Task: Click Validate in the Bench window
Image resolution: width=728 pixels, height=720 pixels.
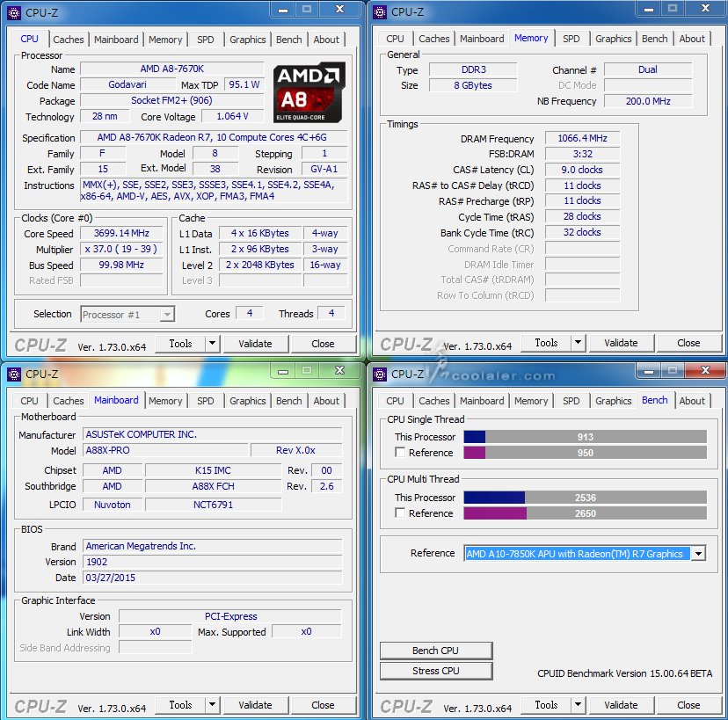Action: [x=622, y=705]
